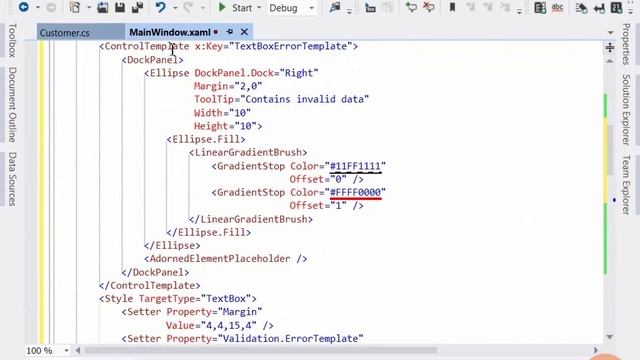Click the Style TargetType="TextBox" line
Screen dimensions: 640x360
178,299
